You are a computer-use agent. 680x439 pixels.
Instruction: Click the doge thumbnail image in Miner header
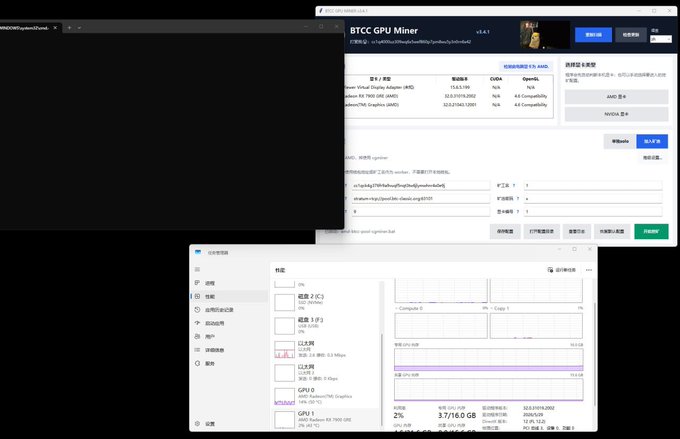tap(545, 35)
